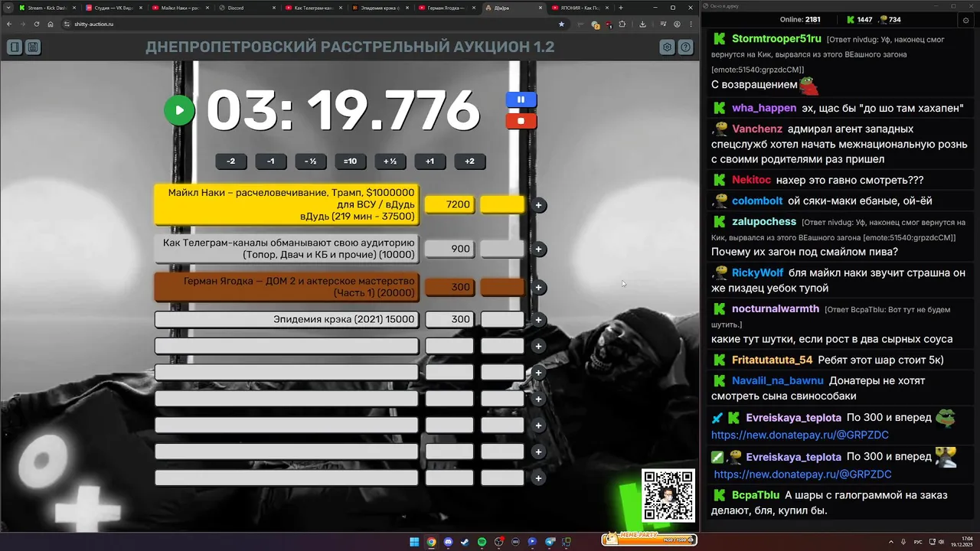This screenshot has width=980, height=551.
Task: Add half a minute with +½ button
Action: (390, 161)
